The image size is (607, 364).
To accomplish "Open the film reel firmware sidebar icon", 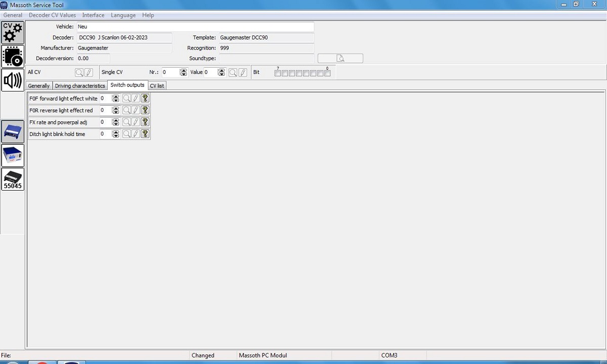I will click(x=13, y=56).
